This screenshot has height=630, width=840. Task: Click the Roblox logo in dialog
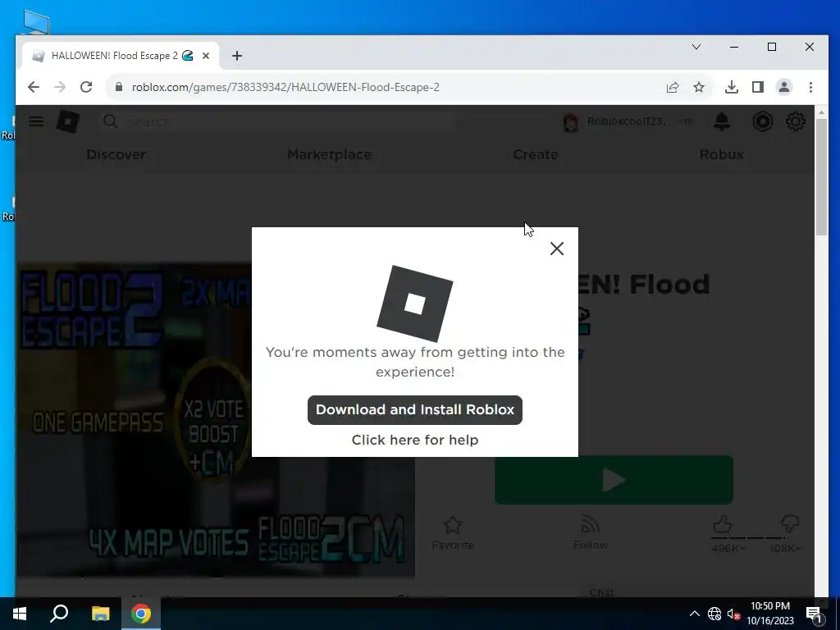pyautogui.click(x=414, y=304)
